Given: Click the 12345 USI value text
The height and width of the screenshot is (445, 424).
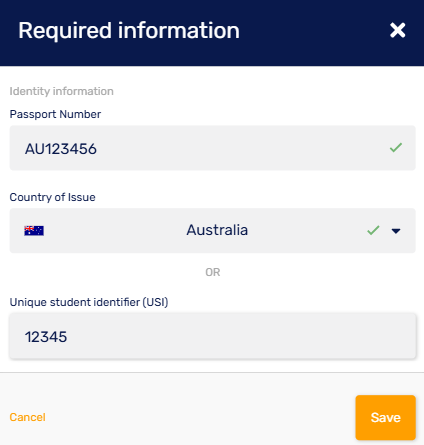Looking at the screenshot, I should pos(46,337).
